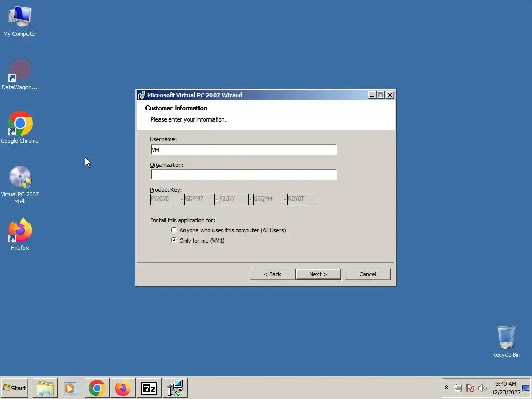
Task: Click the product key box P23VY
Action: click(233, 199)
